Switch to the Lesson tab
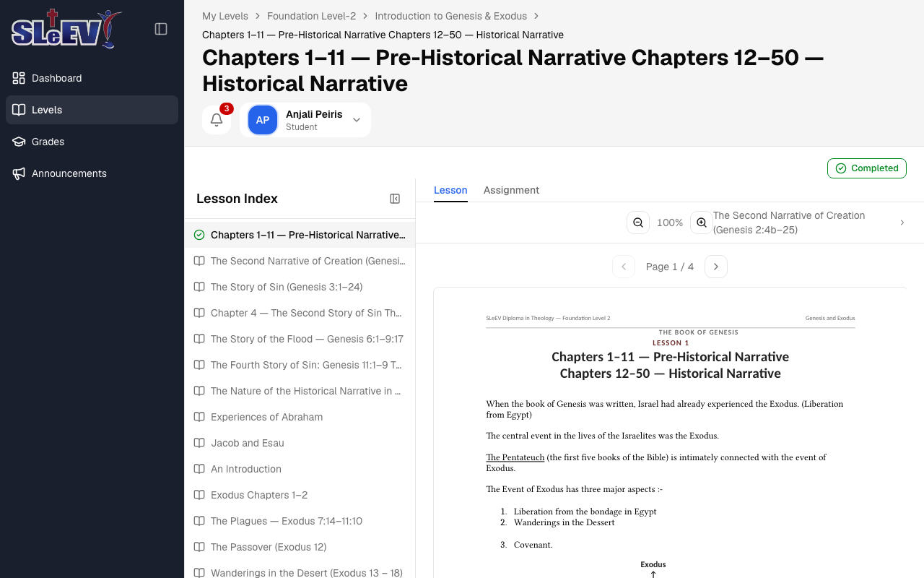The image size is (924, 578). coord(450,190)
